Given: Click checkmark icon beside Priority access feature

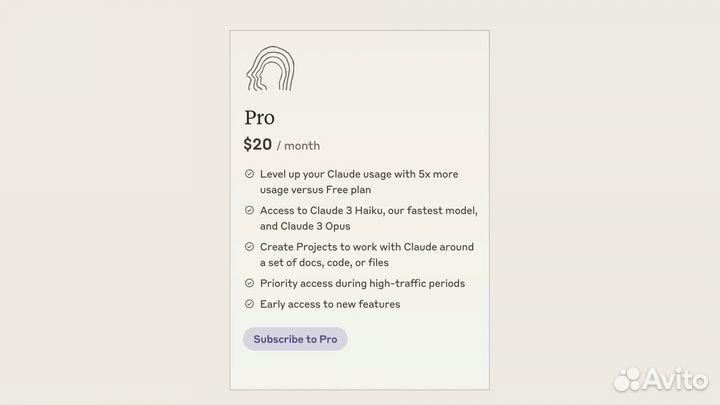Looking at the screenshot, I should coord(249,283).
